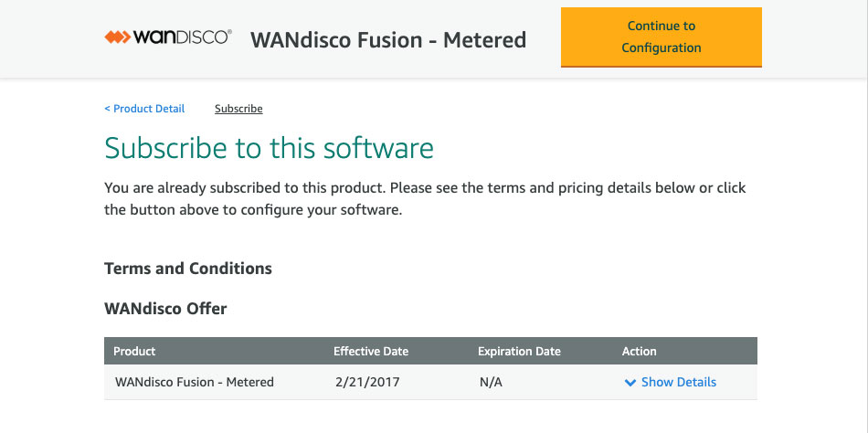
Task: Click the Product column header
Action: 134,351
